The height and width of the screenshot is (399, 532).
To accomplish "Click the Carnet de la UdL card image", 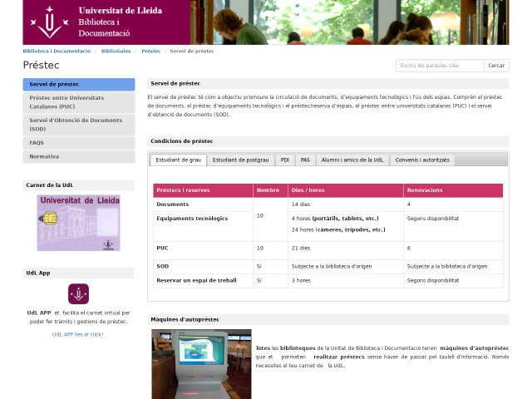I will (x=78, y=223).
